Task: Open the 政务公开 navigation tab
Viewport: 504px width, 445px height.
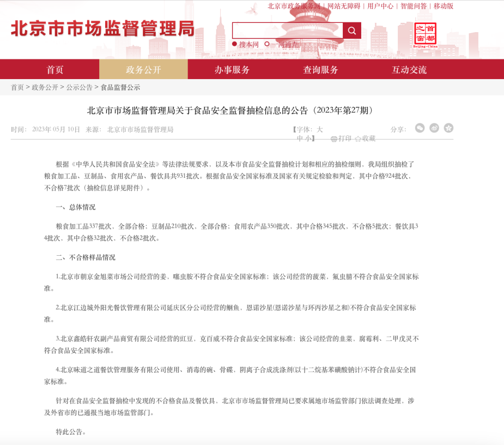Action: pyautogui.click(x=143, y=69)
